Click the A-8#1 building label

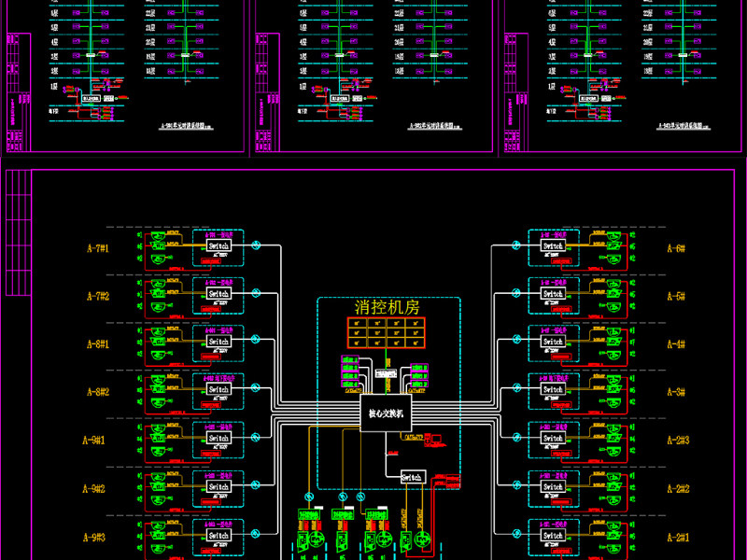[98, 343]
